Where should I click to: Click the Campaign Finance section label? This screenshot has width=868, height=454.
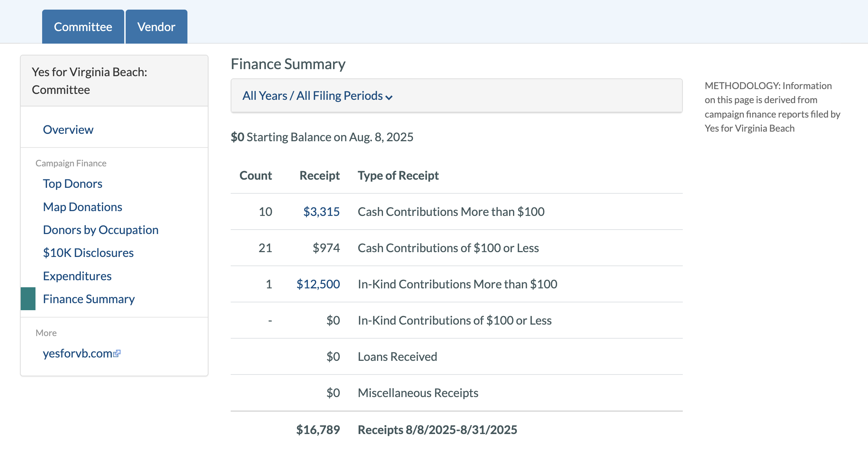tap(71, 163)
